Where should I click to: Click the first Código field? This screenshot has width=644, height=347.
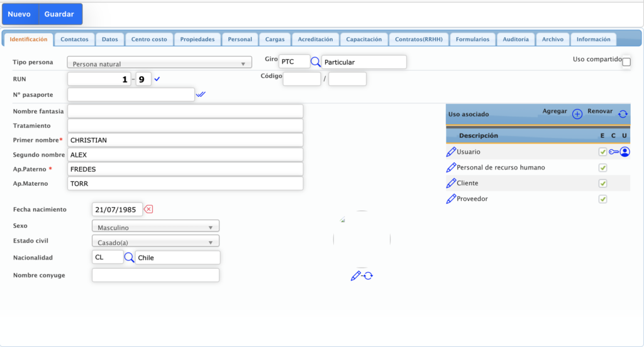pyautogui.click(x=302, y=79)
